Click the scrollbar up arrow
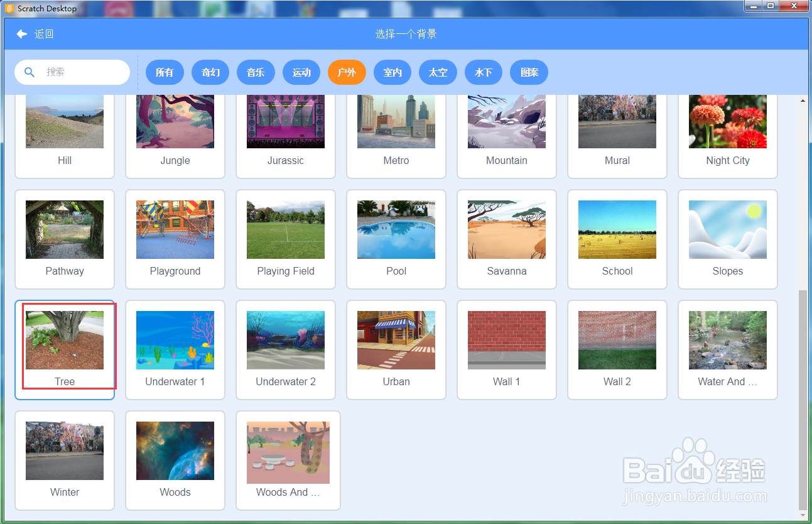This screenshot has width=812, height=524. (x=803, y=101)
